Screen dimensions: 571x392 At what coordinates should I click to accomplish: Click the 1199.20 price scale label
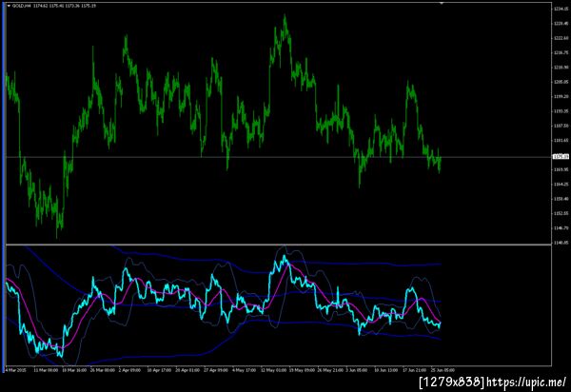click(561, 96)
